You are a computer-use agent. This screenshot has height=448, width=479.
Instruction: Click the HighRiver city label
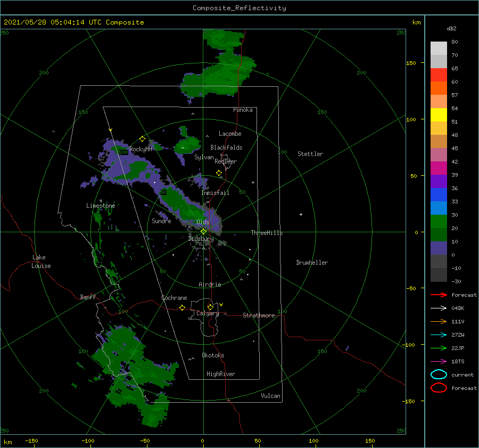(x=221, y=374)
